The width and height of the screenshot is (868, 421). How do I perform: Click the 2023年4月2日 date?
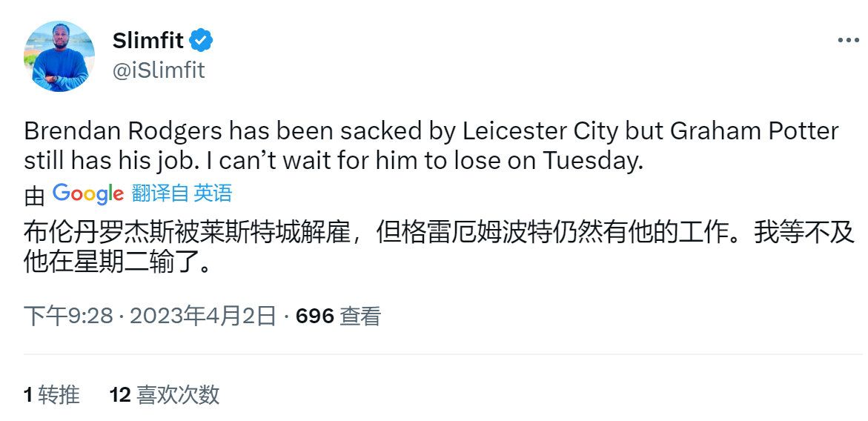click(203, 316)
